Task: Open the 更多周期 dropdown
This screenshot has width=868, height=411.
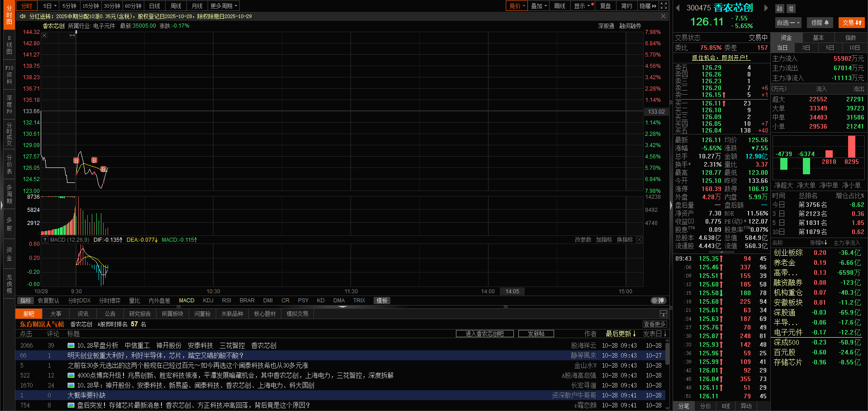Action: point(224,6)
